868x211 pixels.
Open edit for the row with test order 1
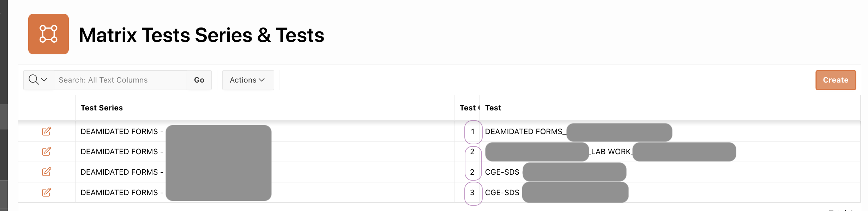click(47, 131)
